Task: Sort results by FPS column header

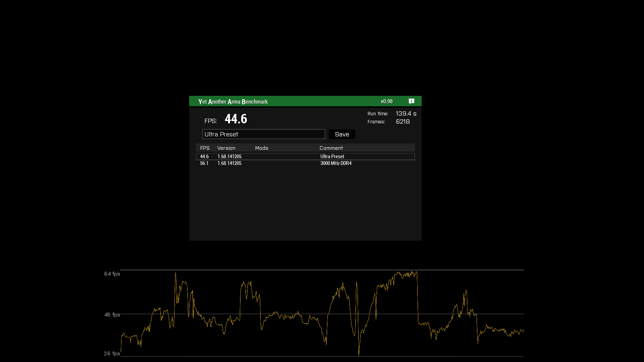Action: coord(205,148)
